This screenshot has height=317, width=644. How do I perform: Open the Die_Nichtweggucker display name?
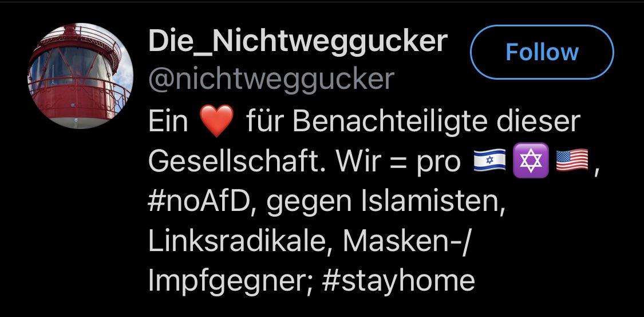(298, 41)
